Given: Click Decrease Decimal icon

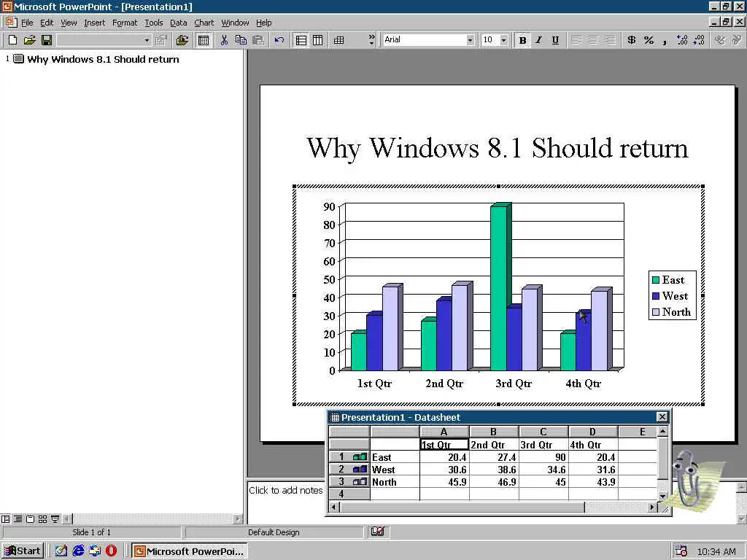Looking at the screenshot, I should point(698,40).
